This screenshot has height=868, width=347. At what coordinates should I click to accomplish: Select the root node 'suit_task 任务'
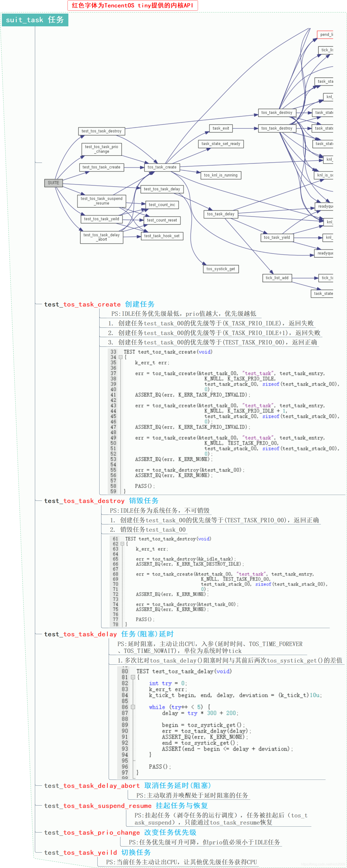click(35, 20)
